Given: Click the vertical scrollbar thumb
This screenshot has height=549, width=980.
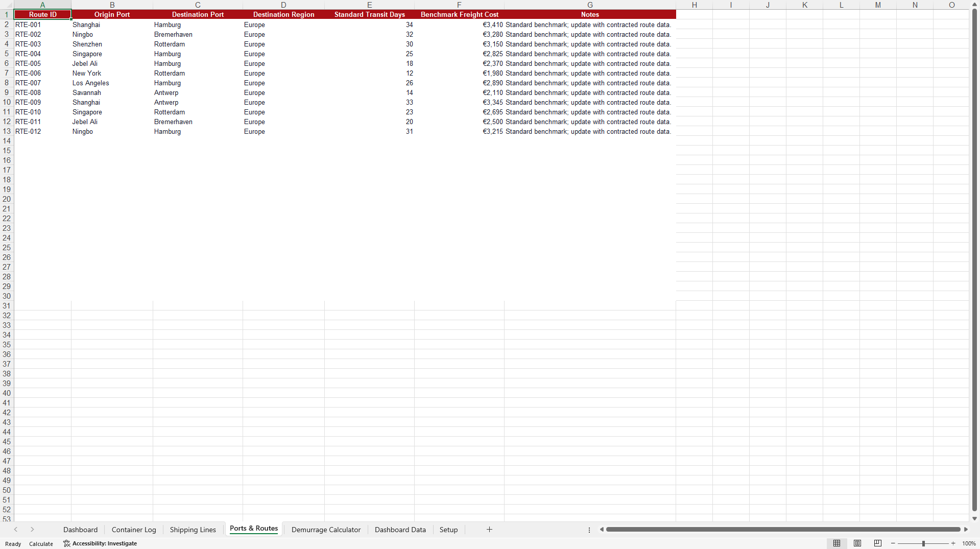Looking at the screenshot, I should point(974,259).
